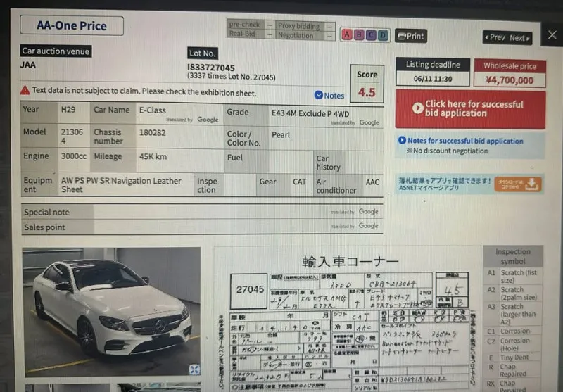Close the lot detail window
Screen dimensions: 563x392
[x=552, y=34]
